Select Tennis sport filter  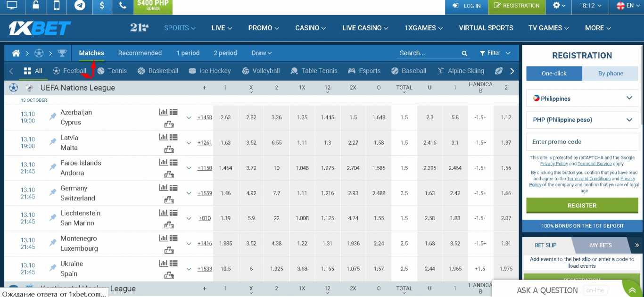coord(112,71)
